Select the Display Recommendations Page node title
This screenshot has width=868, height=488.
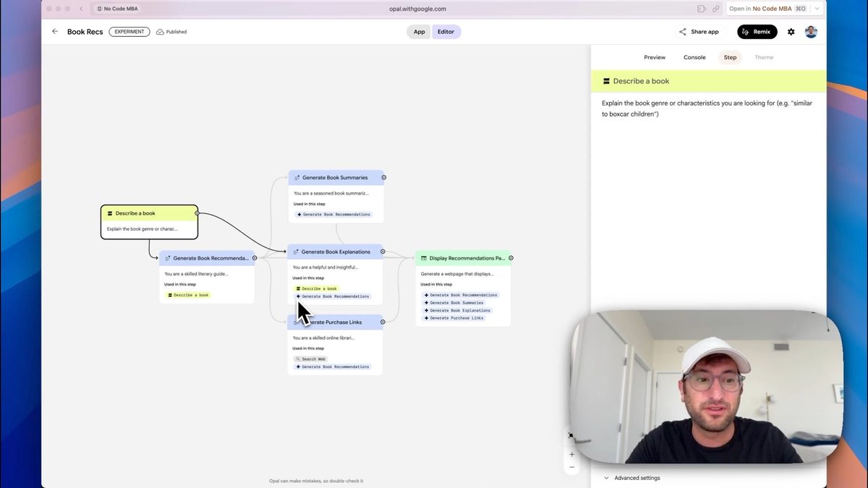tap(467, 258)
